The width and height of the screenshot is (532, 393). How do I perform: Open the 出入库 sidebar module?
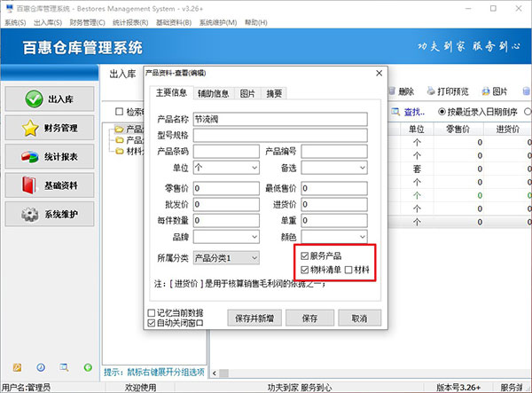(50, 98)
